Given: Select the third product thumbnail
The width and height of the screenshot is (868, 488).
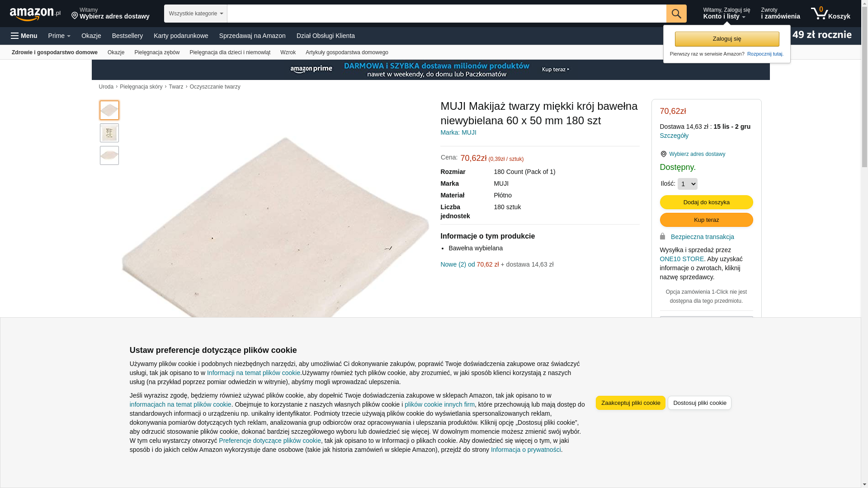Looking at the screenshot, I should (x=109, y=155).
